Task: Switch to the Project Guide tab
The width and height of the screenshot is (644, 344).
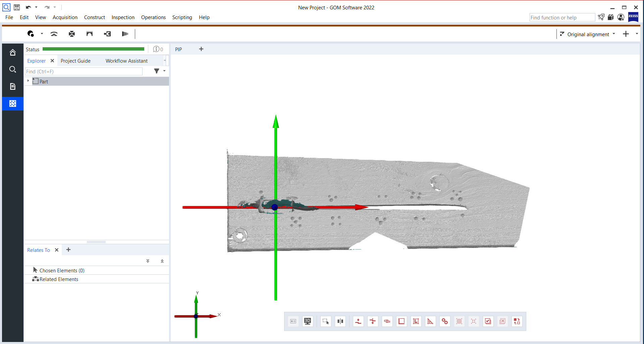Action: click(x=75, y=61)
